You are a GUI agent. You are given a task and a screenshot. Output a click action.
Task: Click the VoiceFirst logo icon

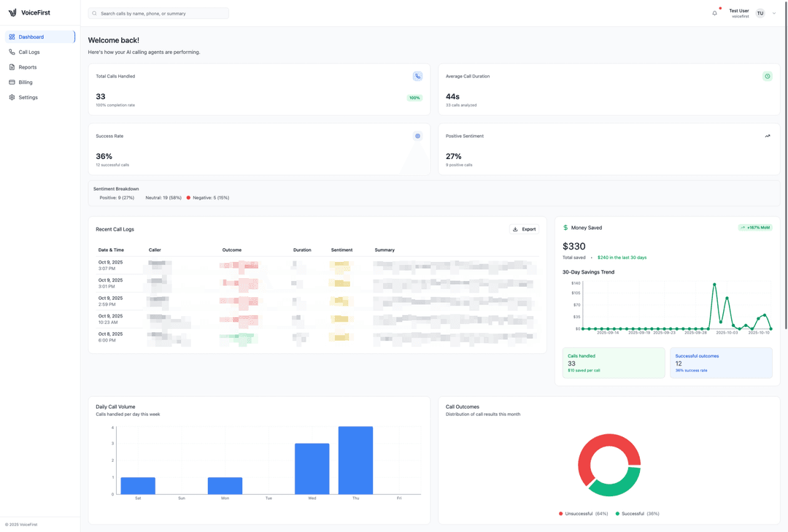click(12, 12)
